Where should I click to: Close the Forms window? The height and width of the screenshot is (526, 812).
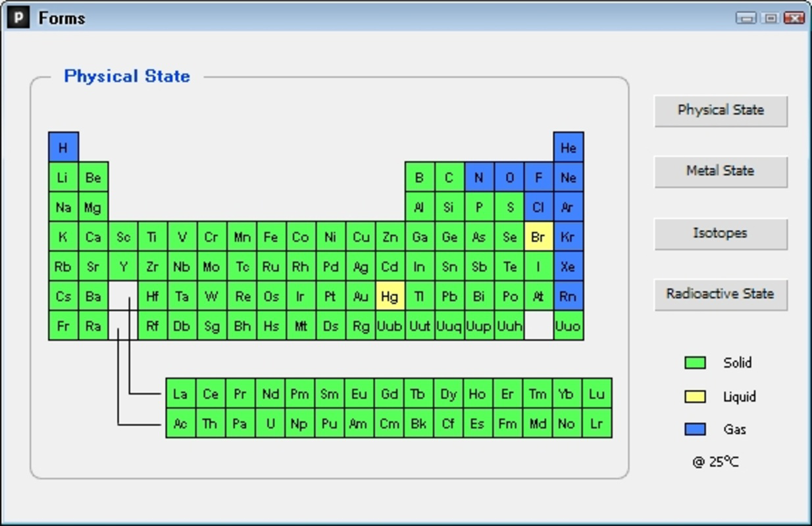pyautogui.click(x=794, y=18)
